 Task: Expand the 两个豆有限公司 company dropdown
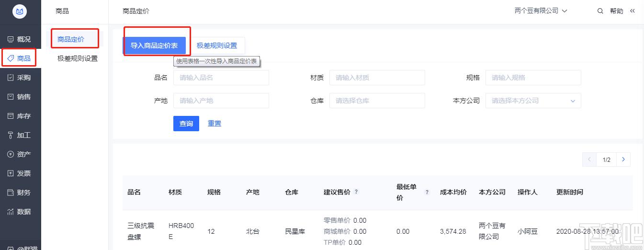pos(541,11)
